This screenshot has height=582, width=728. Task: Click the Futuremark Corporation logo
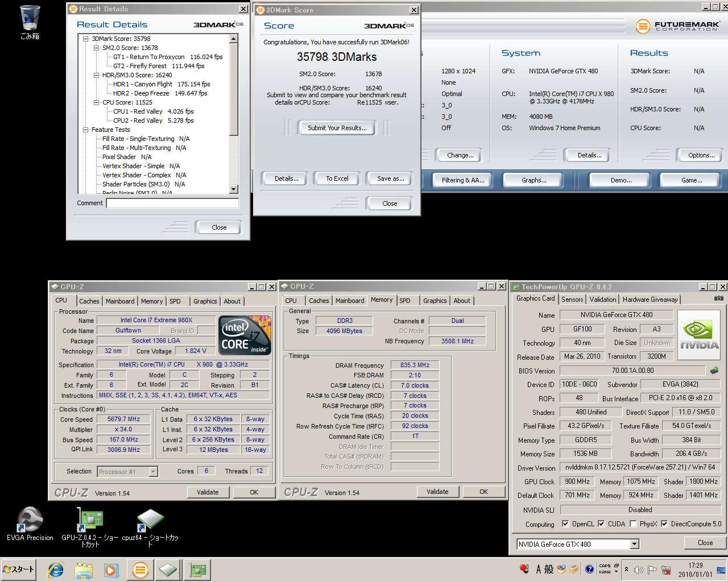(x=677, y=26)
